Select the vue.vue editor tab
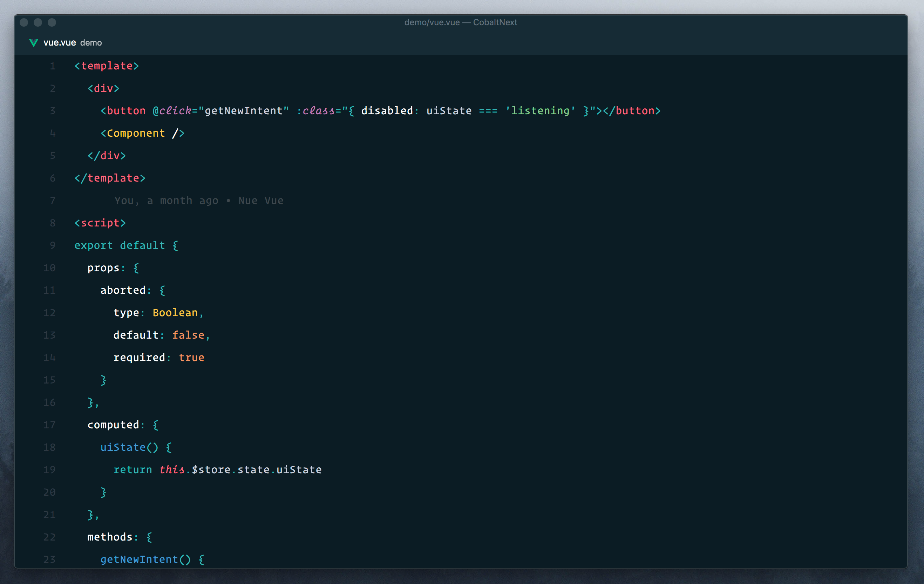Screen dimensions: 924x584 [60, 43]
